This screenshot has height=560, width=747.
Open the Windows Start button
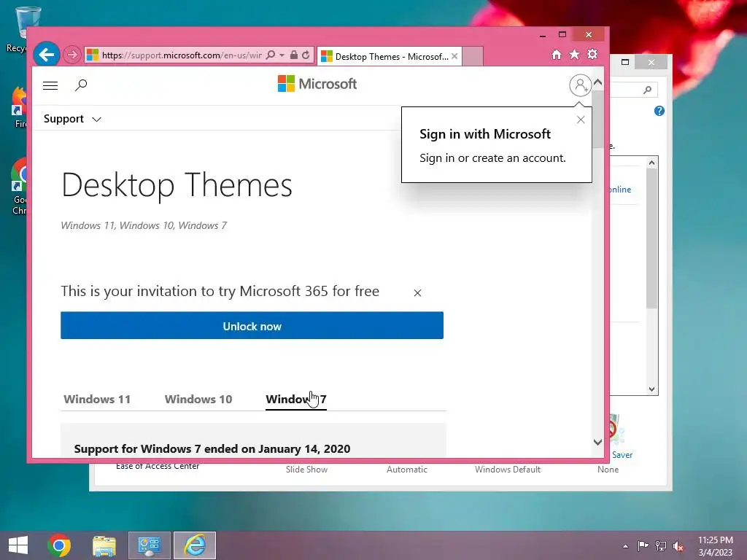[18, 545]
